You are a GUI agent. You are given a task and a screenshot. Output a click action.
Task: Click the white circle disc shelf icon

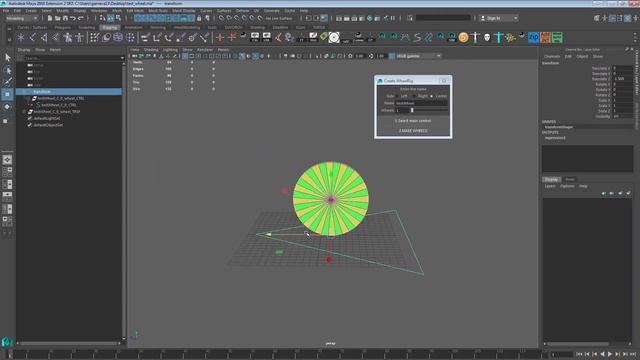[x=334, y=38]
